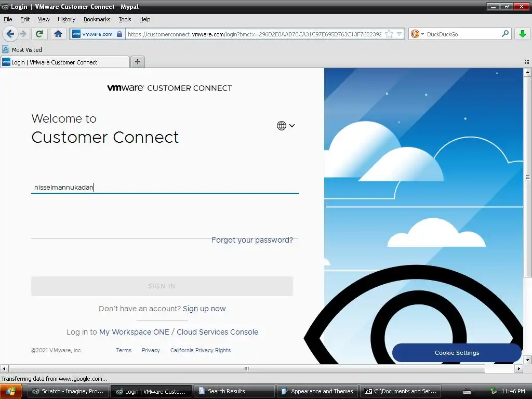Viewport: 532px width, 399px height.
Task: Click the Sign up now link
Action: click(204, 309)
